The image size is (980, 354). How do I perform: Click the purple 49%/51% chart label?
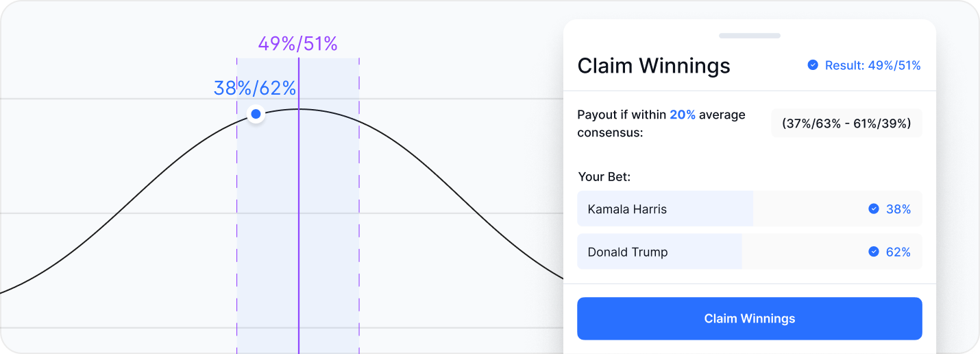pyautogui.click(x=297, y=44)
